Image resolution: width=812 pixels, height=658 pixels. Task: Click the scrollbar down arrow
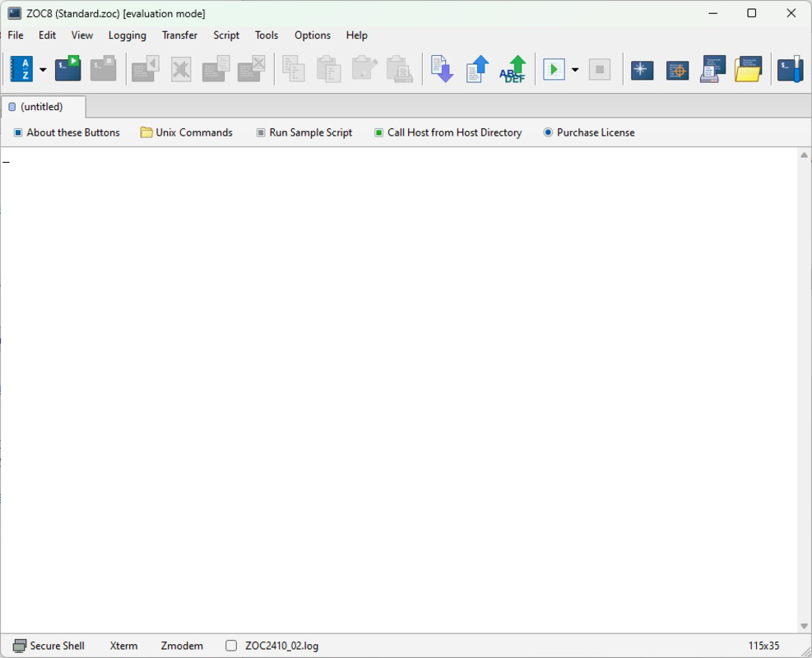pyautogui.click(x=804, y=626)
